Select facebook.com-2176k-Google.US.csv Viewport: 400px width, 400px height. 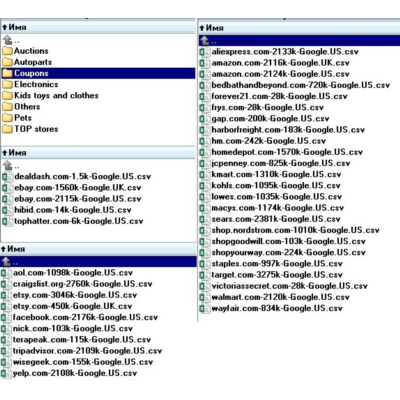(85, 317)
